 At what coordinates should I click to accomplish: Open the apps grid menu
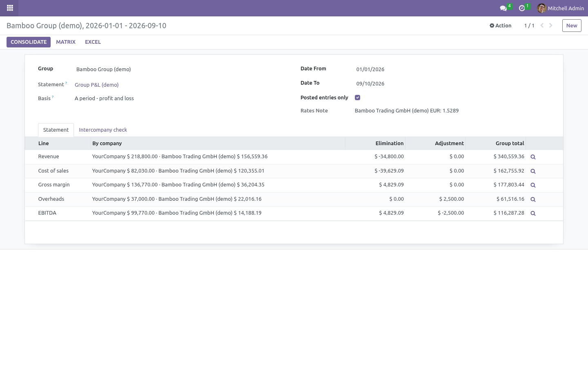(x=10, y=8)
